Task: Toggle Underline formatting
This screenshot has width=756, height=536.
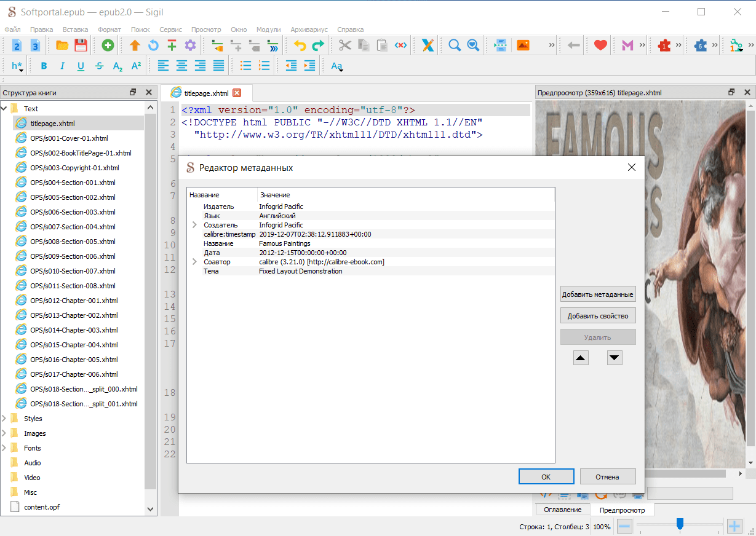Action: tap(81, 66)
